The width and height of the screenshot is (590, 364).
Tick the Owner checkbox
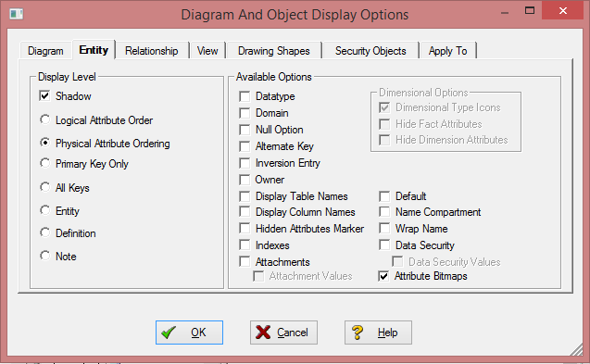(245, 180)
